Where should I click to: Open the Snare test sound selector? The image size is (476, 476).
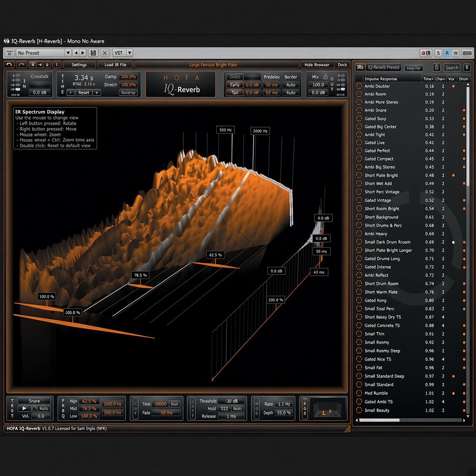(x=34, y=401)
